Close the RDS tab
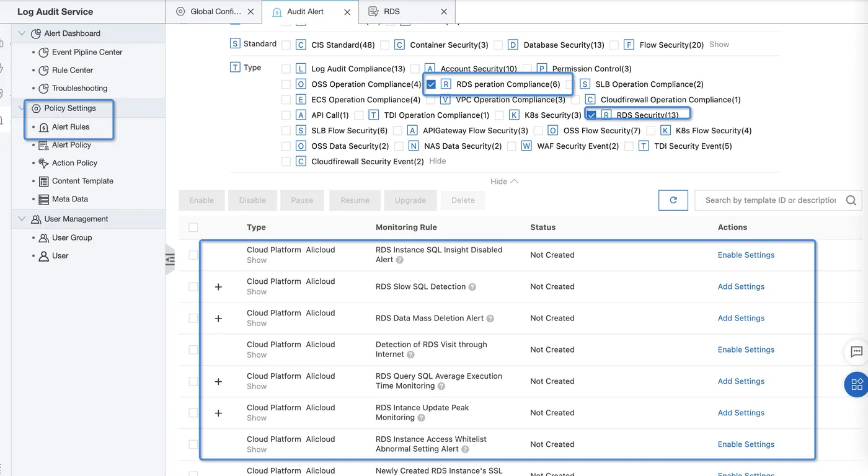This screenshot has height=476, width=868. pos(444,12)
